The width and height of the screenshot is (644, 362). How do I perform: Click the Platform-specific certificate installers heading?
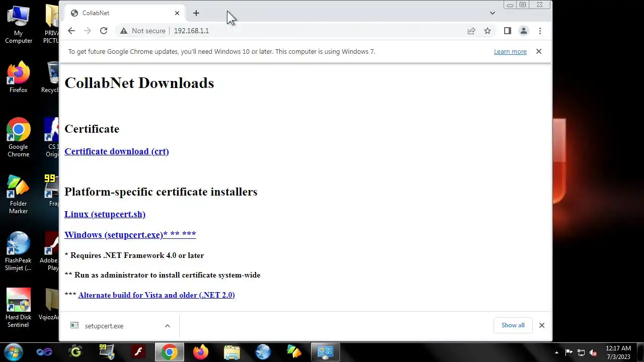tap(161, 192)
